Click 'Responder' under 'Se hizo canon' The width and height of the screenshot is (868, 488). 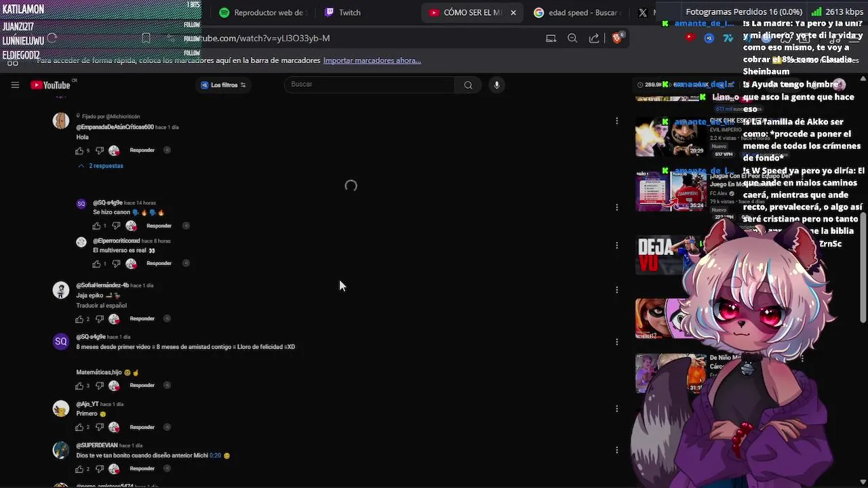[159, 226]
